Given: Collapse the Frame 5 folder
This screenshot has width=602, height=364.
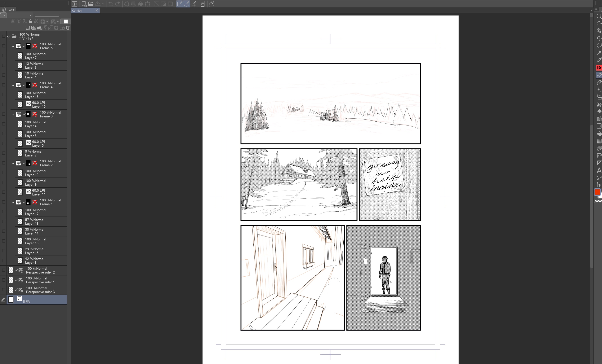Looking at the screenshot, I should 13,46.
